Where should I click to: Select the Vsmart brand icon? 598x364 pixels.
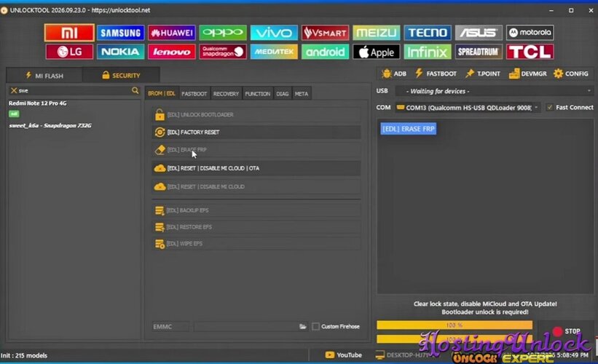point(325,33)
